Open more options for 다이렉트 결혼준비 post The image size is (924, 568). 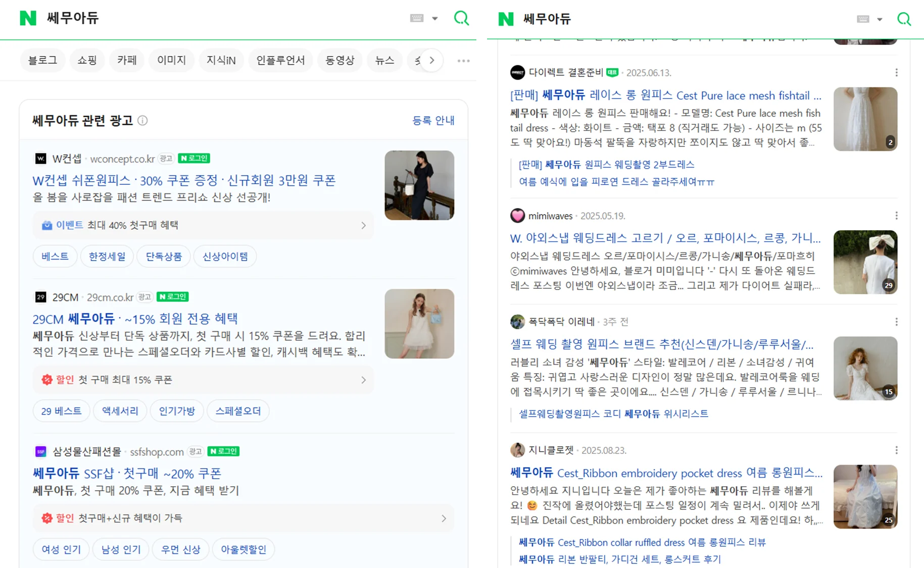896,73
